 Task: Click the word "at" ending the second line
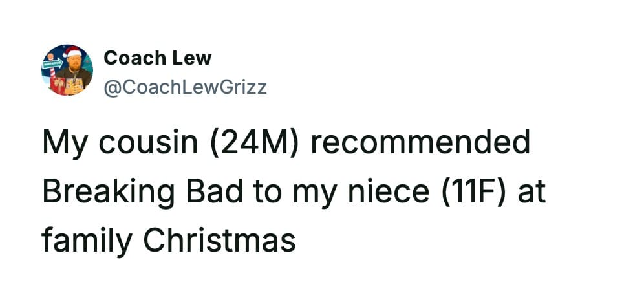533,193
